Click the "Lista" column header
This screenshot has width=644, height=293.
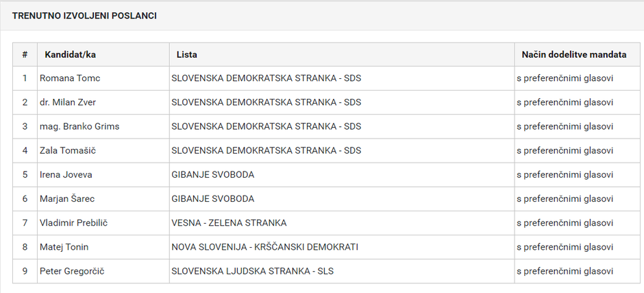[x=186, y=54]
